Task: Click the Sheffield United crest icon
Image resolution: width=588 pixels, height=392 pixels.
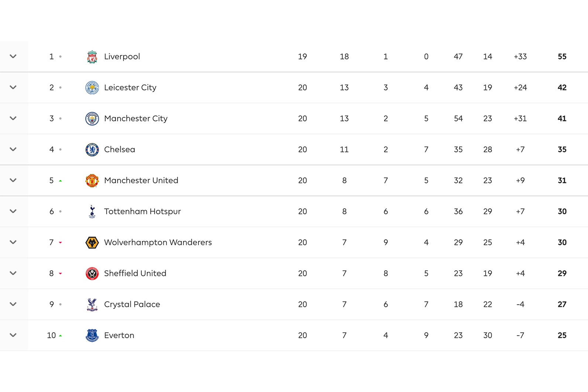Action: [92, 274]
